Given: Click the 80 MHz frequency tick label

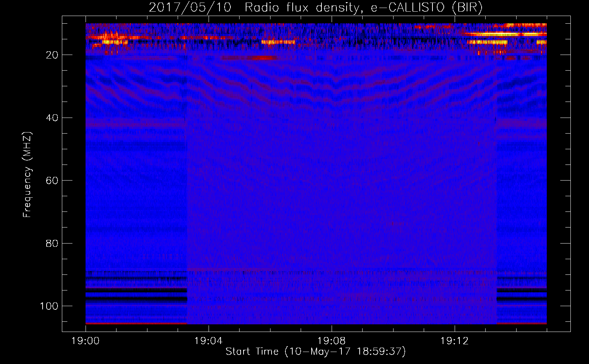Looking at the screenshot, I should [52, 243].
